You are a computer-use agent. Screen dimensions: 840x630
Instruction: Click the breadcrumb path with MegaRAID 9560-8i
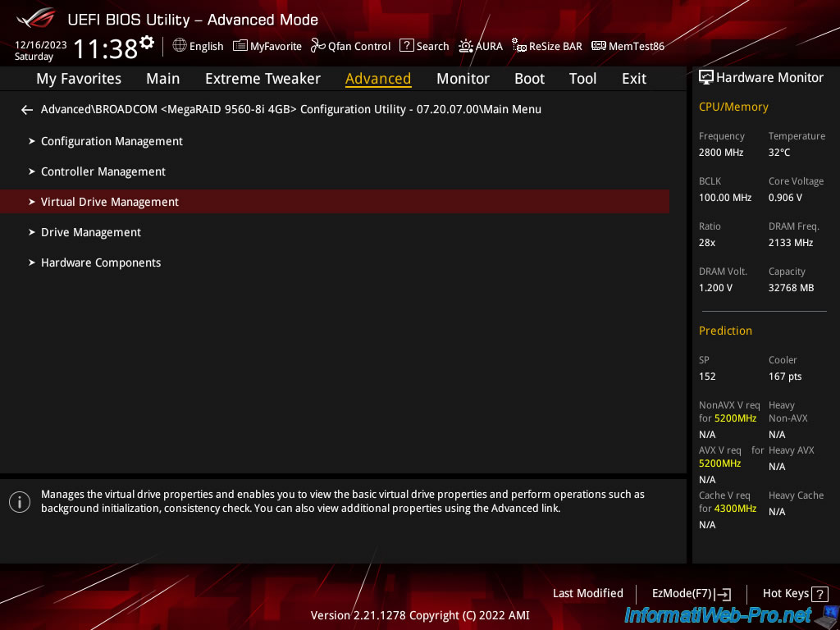(x=291, y=109)
